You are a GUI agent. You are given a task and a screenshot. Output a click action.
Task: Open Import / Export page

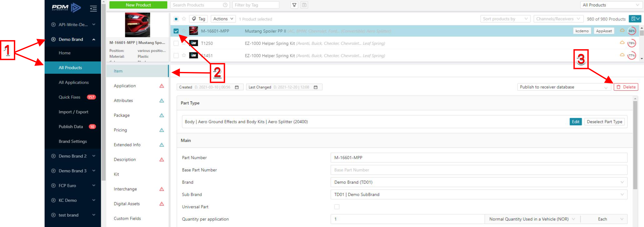coord(73,112)
